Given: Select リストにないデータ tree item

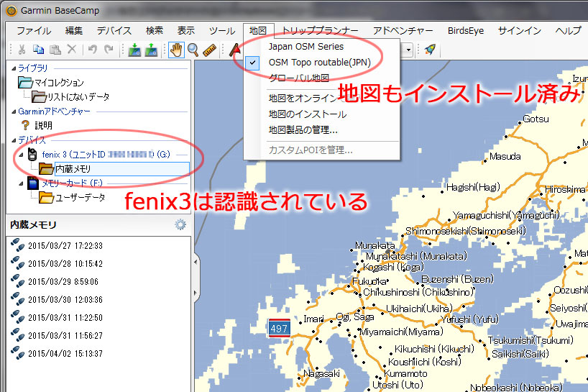Looking at the screenshot, I should [78, 97].
